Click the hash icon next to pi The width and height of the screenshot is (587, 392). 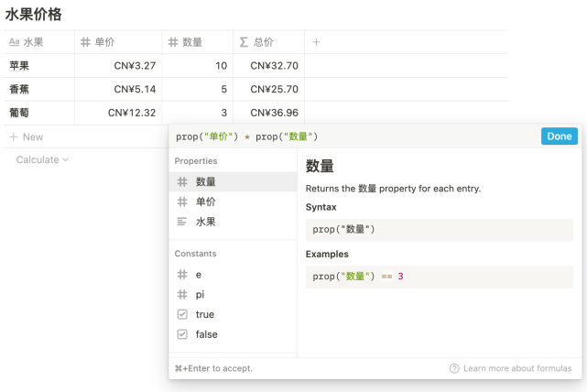pos(182,295)
